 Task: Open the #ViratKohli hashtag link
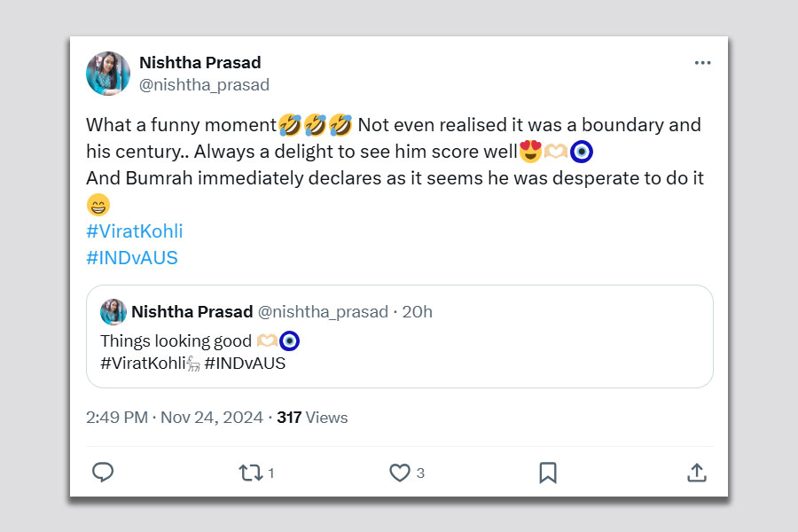point(134,231)
